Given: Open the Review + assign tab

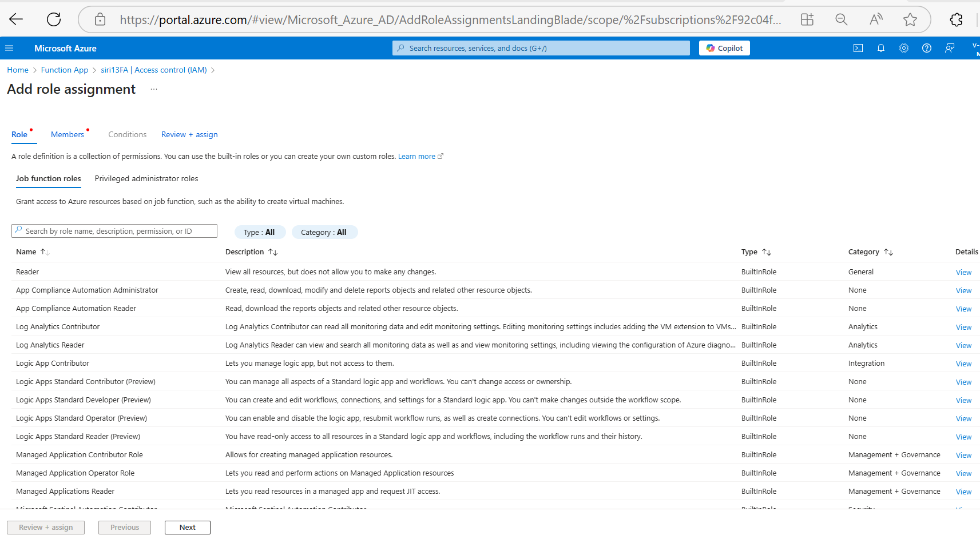Looking at the screenshot, I should pyautogui.click(x=189, y=134).
